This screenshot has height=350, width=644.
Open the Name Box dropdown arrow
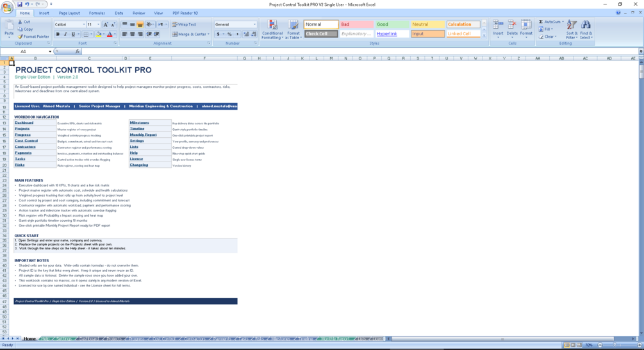[50, 51]
